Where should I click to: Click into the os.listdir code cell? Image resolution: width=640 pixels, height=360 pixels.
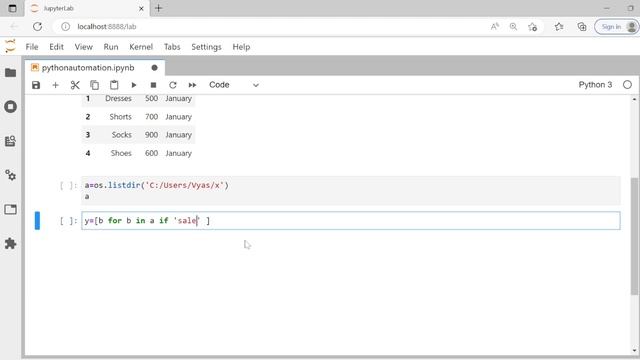[x=351, y=191]
